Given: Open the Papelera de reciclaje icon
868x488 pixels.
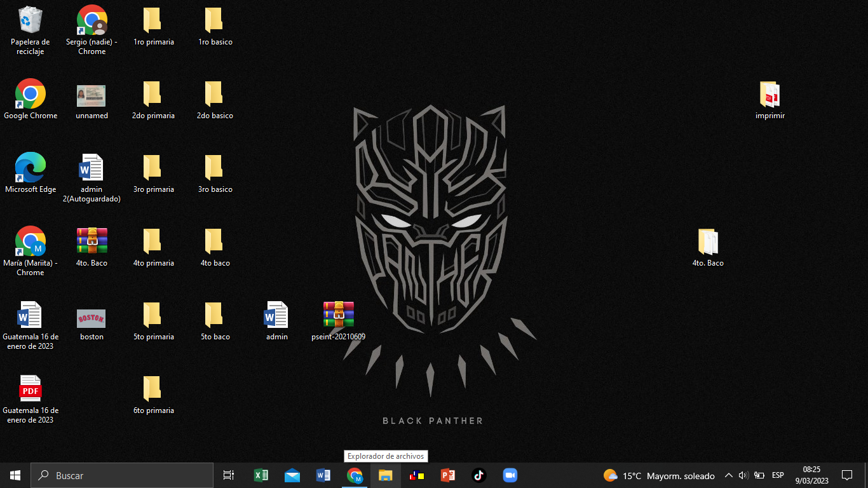Looking at the screenshot, I should pyautogui.click(x=30, y=30).
